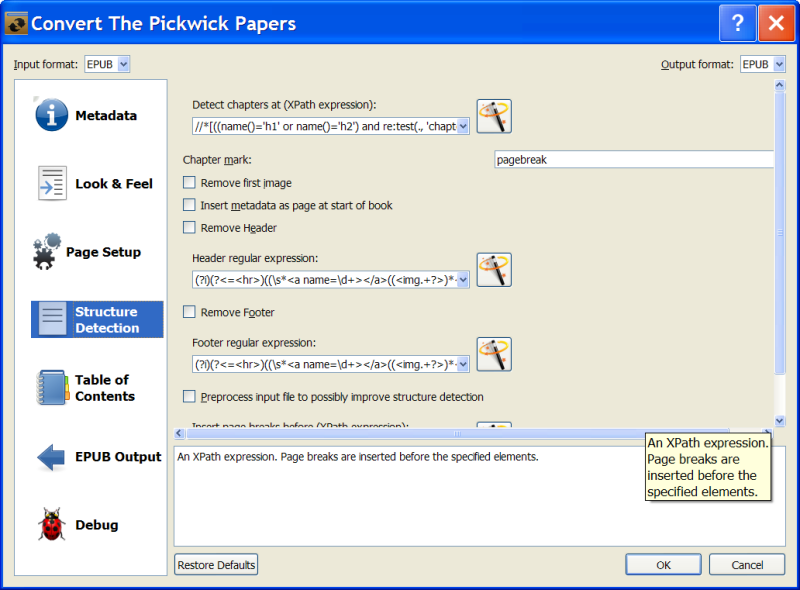Click the horizontal scrollbar left arrow
800x590 pixels.
pyautogui.click(x=179, y=433)
